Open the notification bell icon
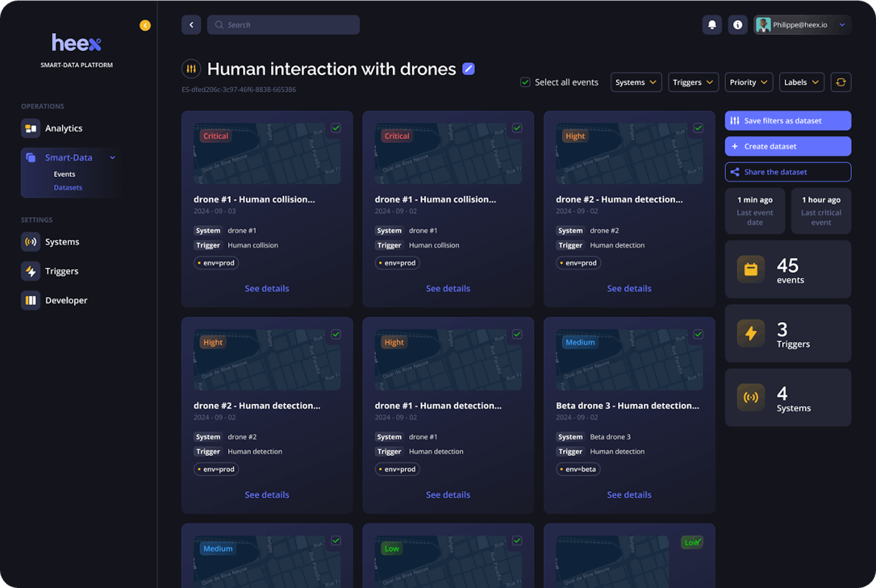Image resolution: width=876 pixels, height=588 pixels. (712, 25)
